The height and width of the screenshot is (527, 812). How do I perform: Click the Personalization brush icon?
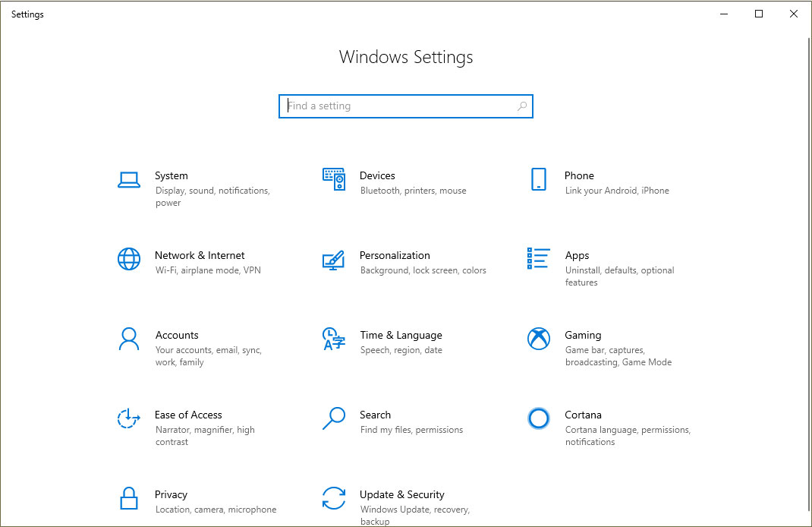[x=334, y=259]
